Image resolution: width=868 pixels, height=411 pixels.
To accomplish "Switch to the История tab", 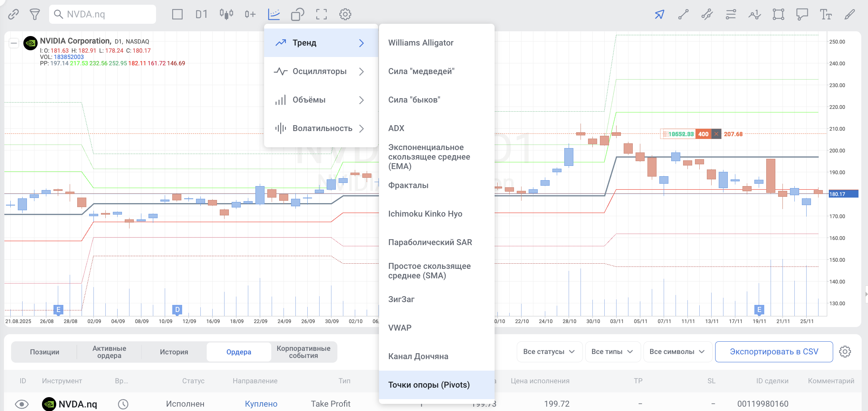I will coord(174,352).
